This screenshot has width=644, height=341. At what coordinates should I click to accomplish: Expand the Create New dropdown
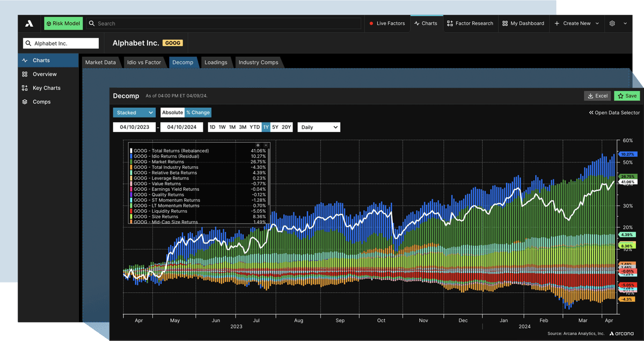(x=577, y=24)
